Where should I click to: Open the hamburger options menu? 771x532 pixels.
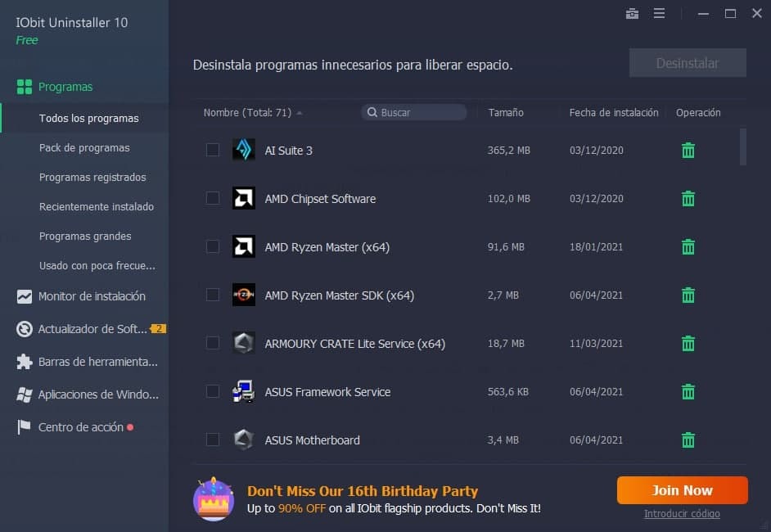click(659, 13)
